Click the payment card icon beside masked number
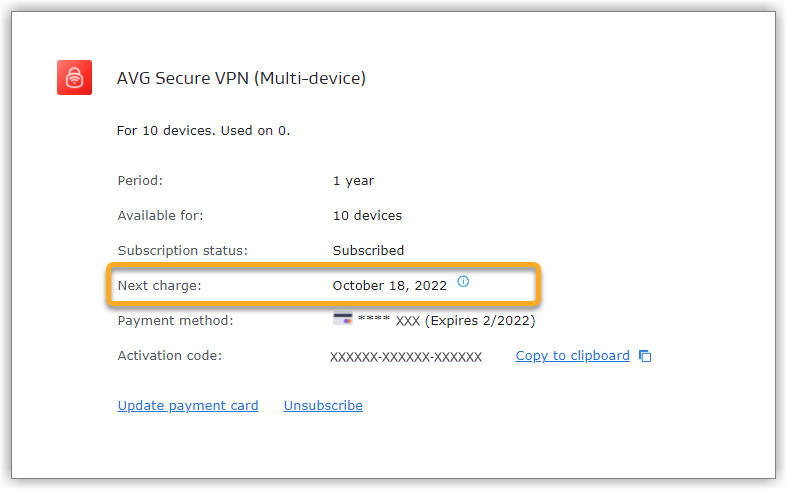787x490 pixels. (343, 319)
